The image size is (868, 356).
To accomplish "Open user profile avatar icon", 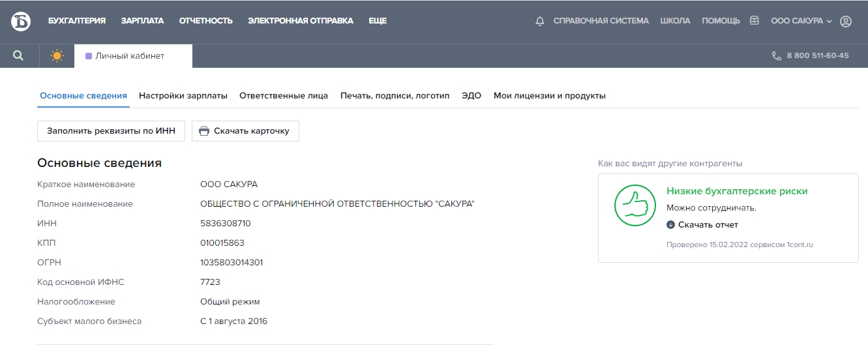I will click(846, 21).
